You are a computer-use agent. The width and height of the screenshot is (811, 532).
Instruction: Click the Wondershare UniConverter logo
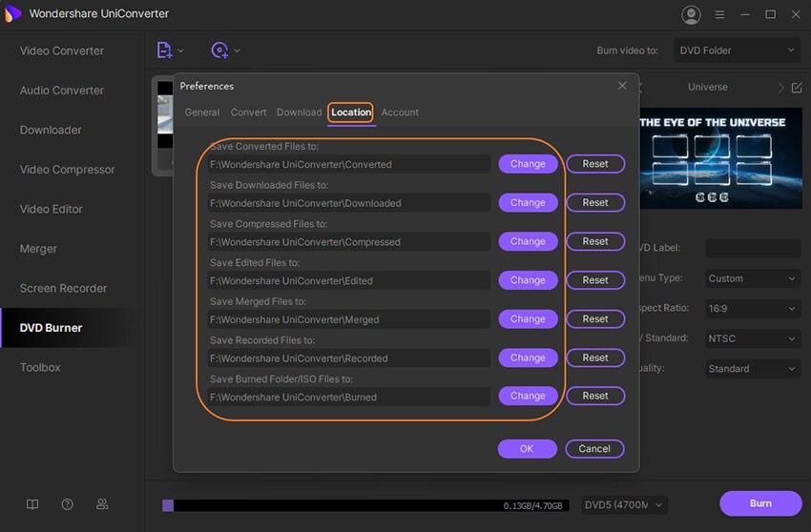point(12,13)
